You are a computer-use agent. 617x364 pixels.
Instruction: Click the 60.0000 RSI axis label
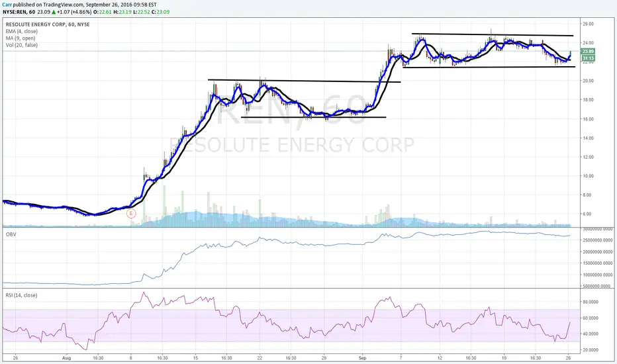click(x=591, y=318)
